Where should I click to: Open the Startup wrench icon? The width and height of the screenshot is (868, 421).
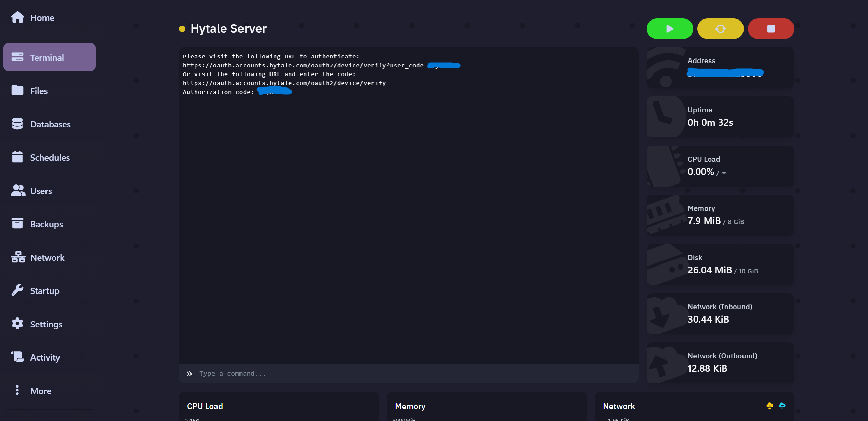coord(17,290)
